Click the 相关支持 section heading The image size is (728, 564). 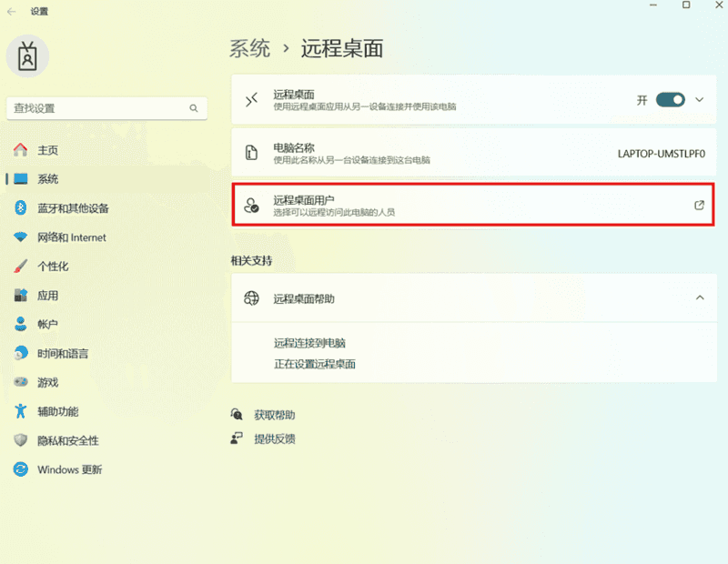252,260
